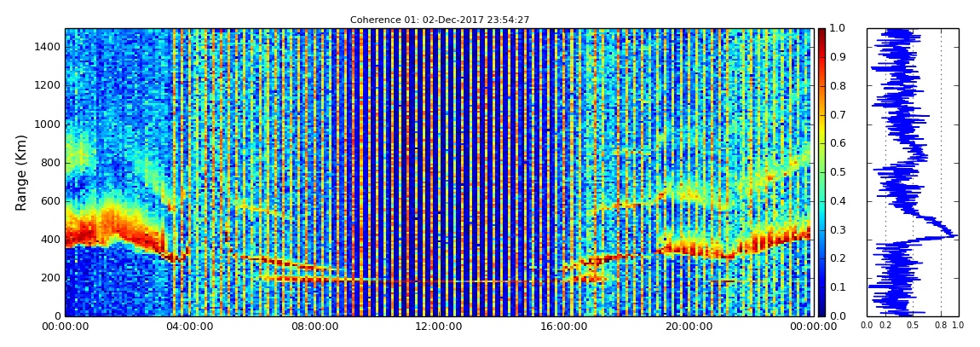This screenshot has width=980, height=347.
Task: Click the plot title 'Coherence 01: 02-Dec-2017 23:54:27'
Action: [440, 20]
